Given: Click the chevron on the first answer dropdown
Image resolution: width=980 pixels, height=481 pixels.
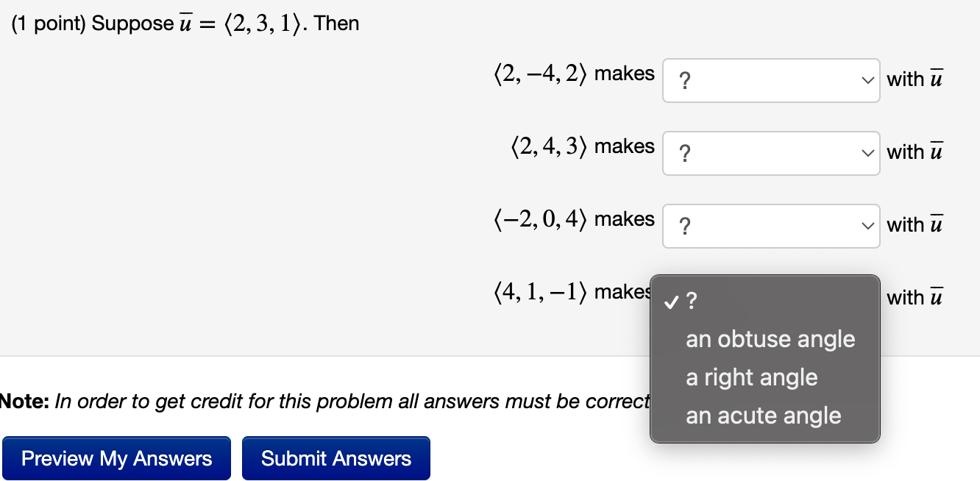Looking at the screenshot, I should tap(867, 79).
